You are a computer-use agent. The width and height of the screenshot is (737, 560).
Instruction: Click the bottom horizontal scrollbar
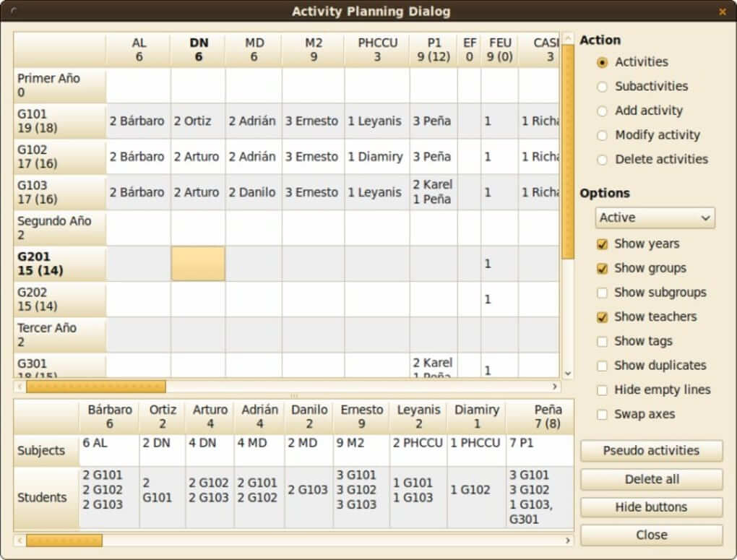[x=65, y=540]
